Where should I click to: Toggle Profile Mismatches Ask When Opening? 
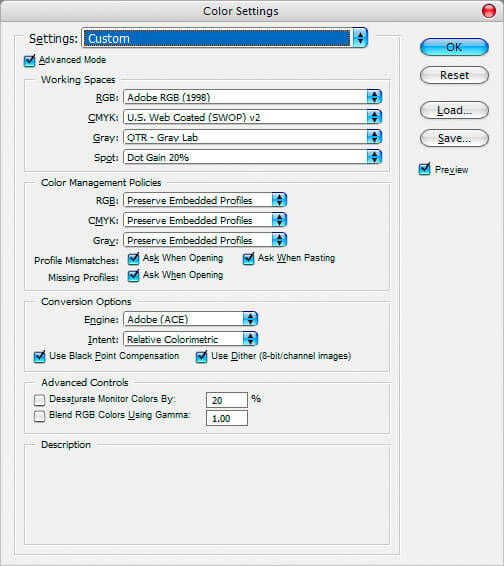click(x=133, y=258)
